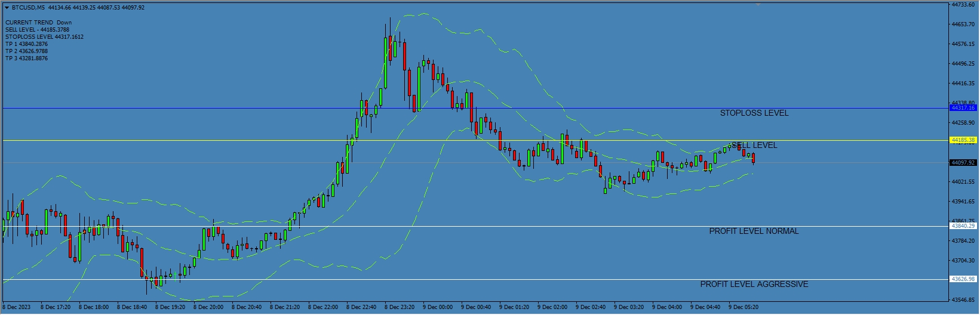Click the black 44097.92 current price tag
The height and width of the screenshot is (315, 980).
pos(963,162)
